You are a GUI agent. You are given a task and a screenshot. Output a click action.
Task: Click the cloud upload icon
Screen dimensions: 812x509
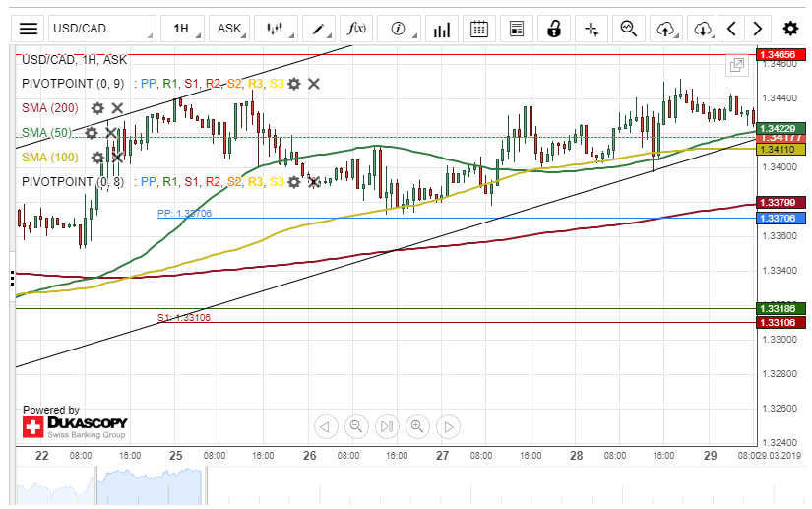click(x=666, y=29)
